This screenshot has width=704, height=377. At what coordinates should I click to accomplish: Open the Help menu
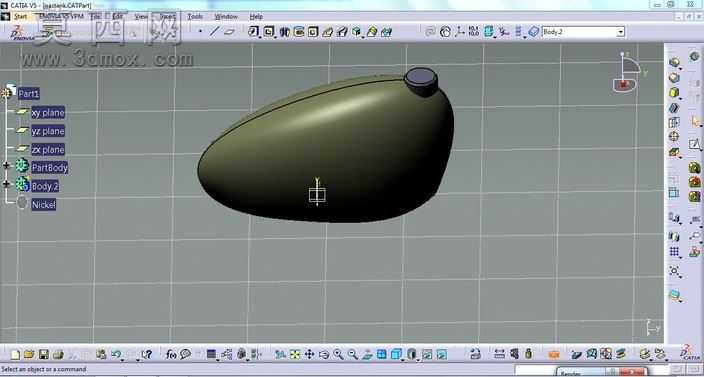[256, 16]
